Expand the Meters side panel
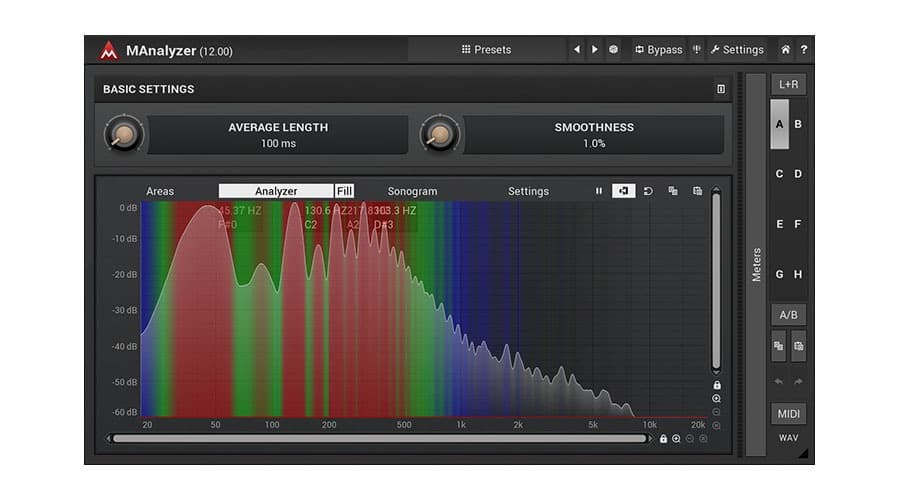This screenshot has width=900, height=500. pos(757,265)
